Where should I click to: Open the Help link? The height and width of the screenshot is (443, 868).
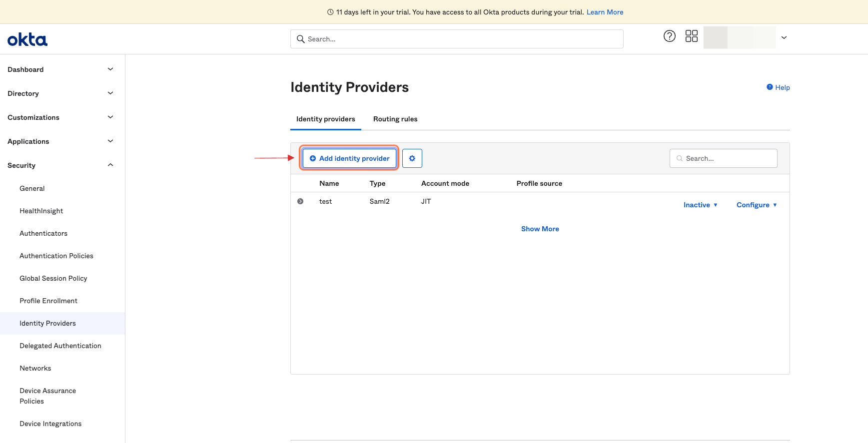[778, 87]
